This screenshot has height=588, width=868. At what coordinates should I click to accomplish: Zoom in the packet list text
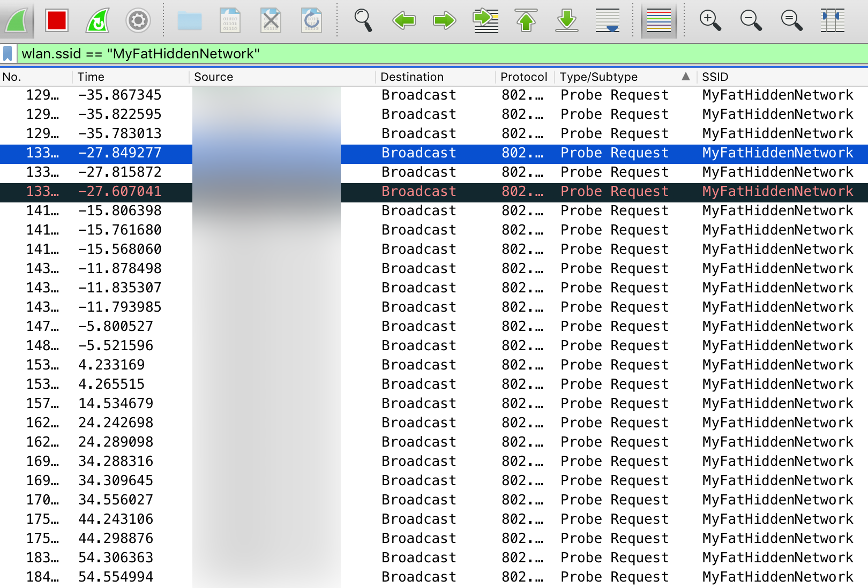710,20
